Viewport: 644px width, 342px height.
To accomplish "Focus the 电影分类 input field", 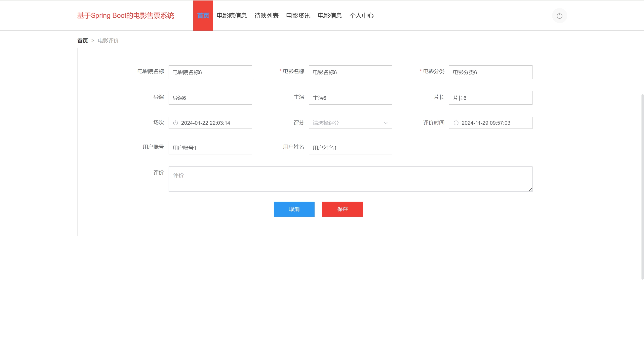I will click(491, 72).
